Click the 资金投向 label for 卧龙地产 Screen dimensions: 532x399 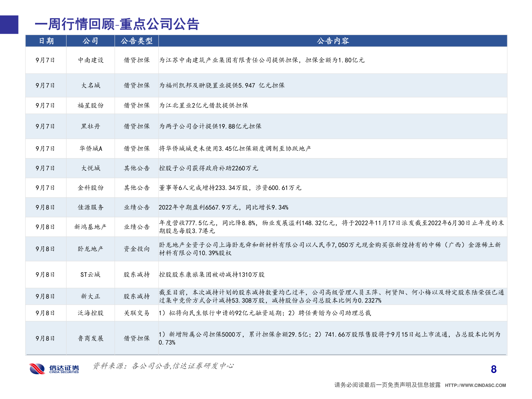[x=136, y=249]
